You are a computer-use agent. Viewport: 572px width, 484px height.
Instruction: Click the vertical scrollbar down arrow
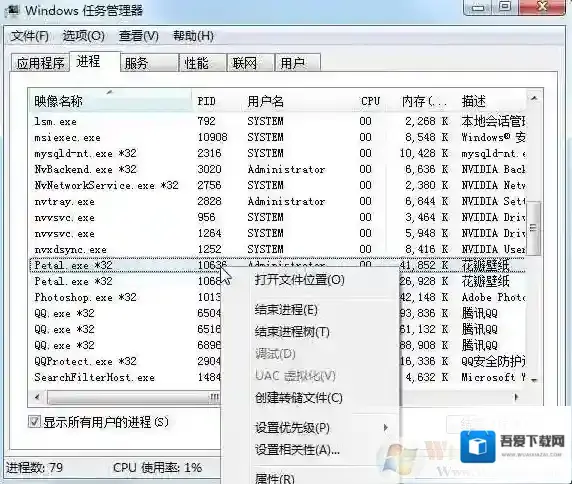coord(534,380)
